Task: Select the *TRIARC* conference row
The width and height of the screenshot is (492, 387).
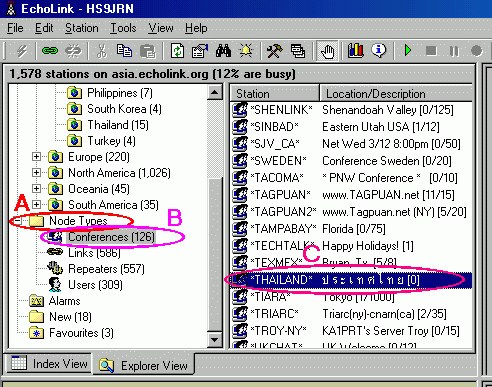Action: 351,314
